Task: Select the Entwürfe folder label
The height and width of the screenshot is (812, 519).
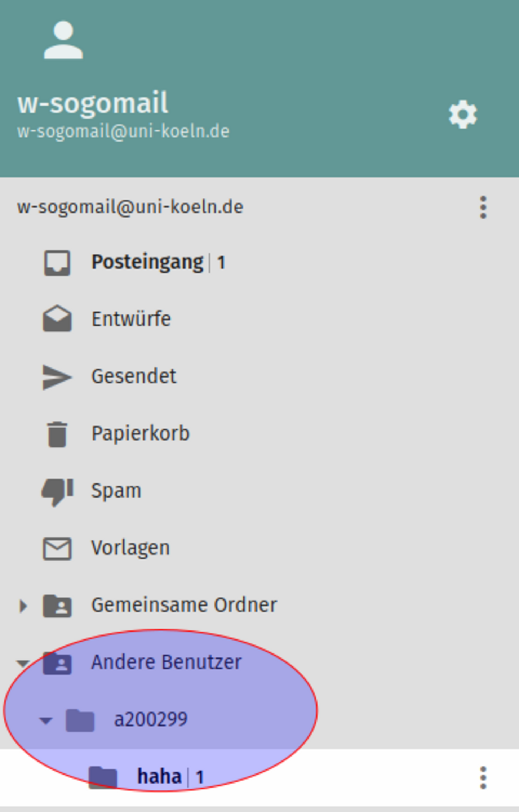Action: coord(131,319)
